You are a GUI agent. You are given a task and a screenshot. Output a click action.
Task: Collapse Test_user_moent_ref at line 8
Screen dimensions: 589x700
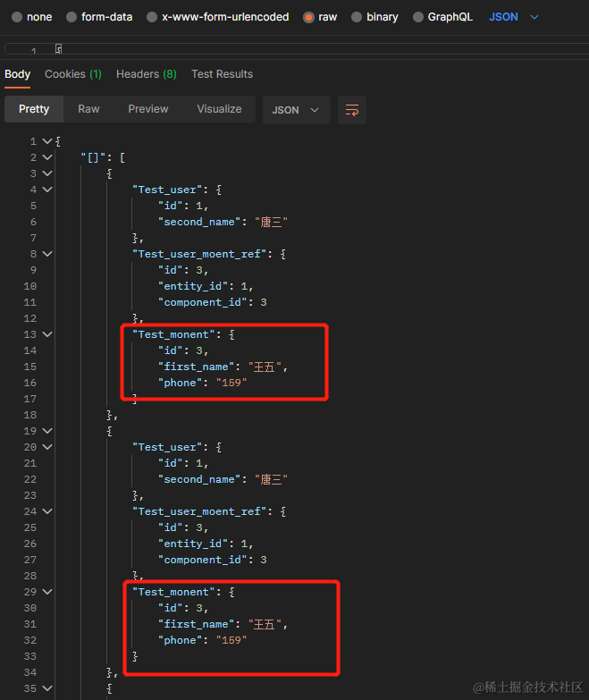pos(47,254)
